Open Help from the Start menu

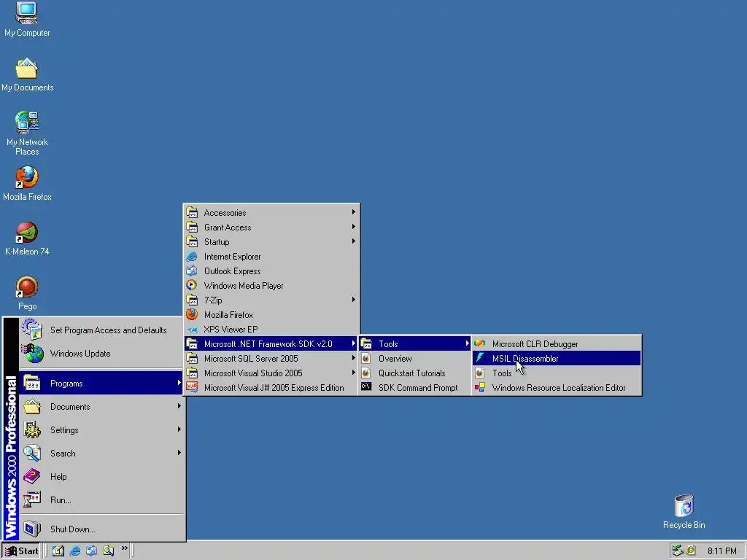101,477
